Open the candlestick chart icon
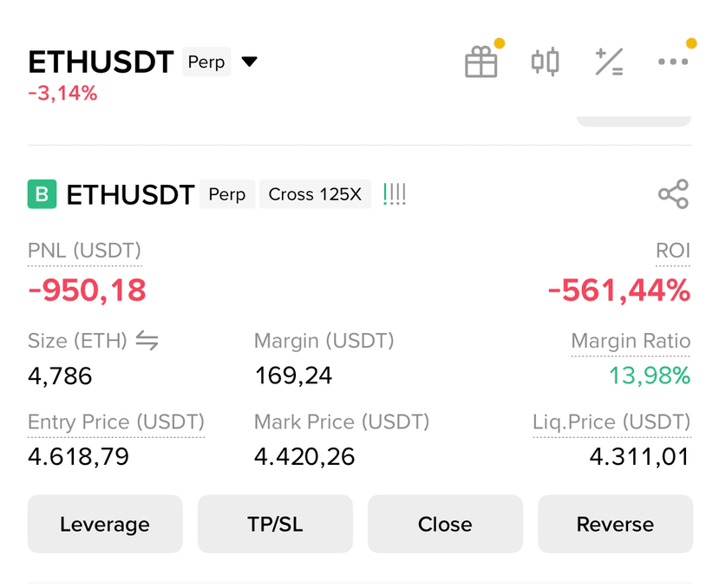The height and width of the screenshot is (588, 719). pos(545,62)
